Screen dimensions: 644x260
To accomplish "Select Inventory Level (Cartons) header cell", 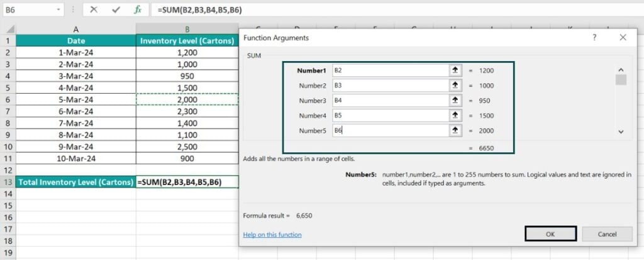I will point(187,41).
